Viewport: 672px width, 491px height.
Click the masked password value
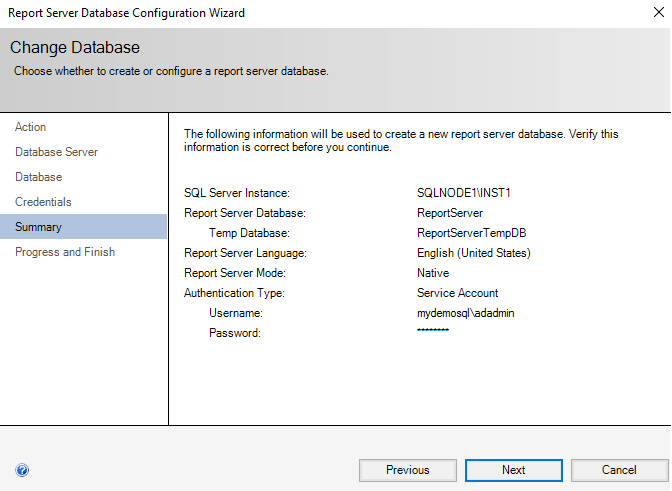tap(433, 331)
